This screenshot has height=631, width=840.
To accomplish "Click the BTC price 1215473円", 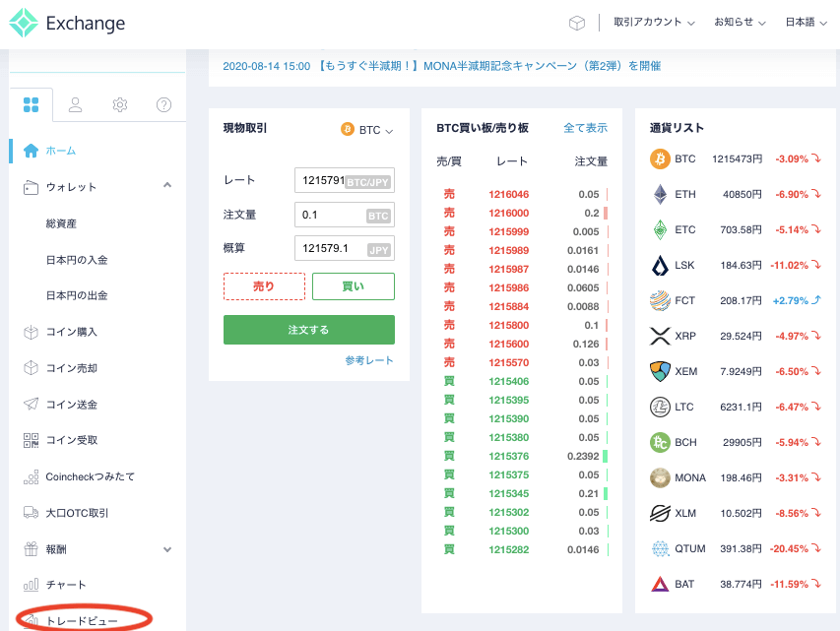I will [x=737, y=159].
